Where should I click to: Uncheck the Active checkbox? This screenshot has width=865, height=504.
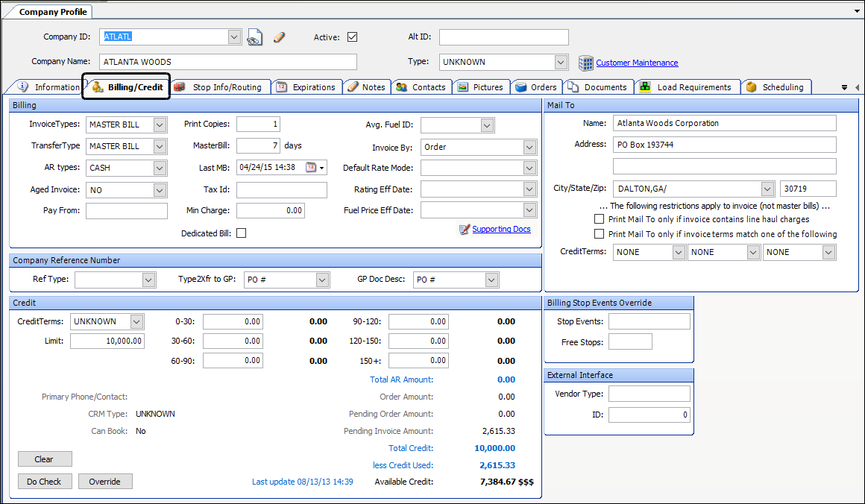point(353,37)
